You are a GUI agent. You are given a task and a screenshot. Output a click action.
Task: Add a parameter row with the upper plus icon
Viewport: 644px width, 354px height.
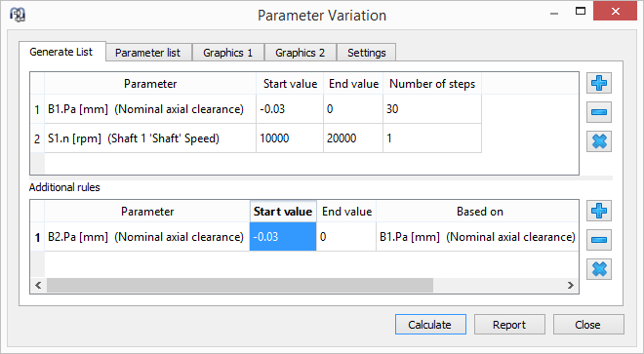[599, 83]
